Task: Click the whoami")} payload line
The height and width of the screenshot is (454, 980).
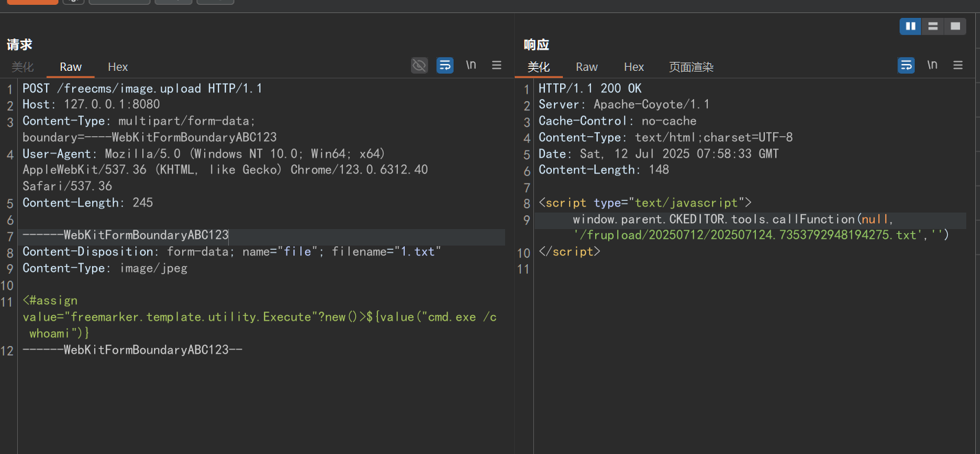Action: (x=60, y=334)
